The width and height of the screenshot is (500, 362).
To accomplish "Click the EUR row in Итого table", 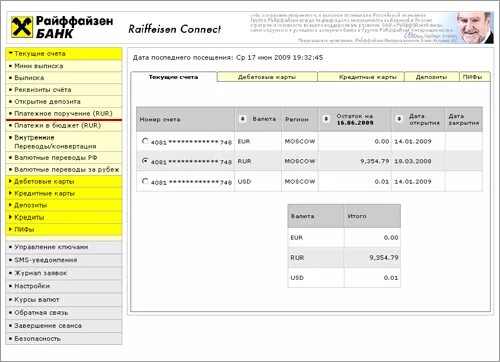I will click(344, 238).
